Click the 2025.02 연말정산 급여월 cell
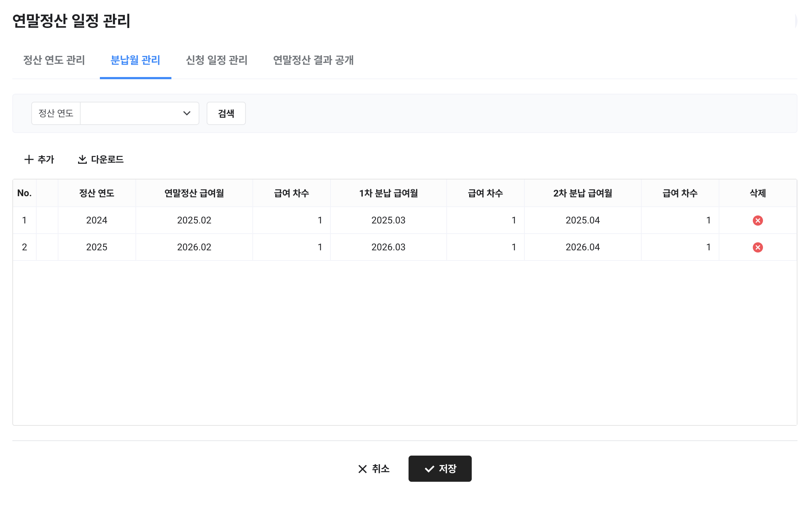Viewport: 812px width, 505px height. pyautogui.click(x=194, y=220)
